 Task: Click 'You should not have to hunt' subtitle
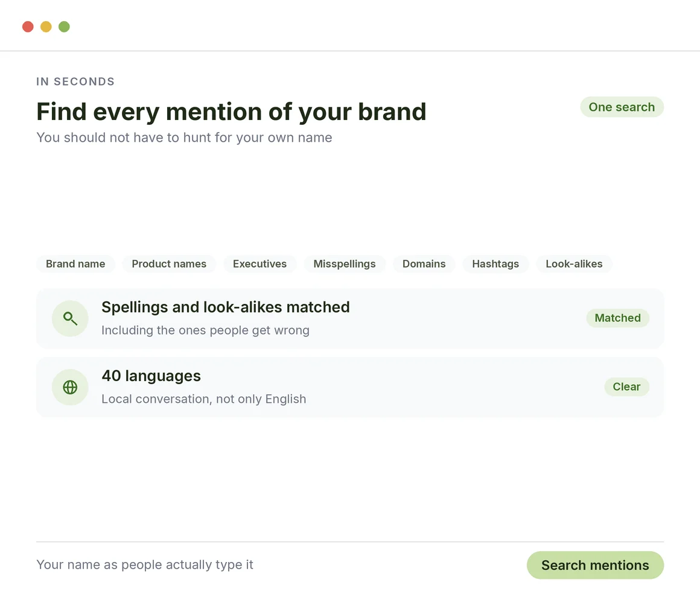click(185, 138)
